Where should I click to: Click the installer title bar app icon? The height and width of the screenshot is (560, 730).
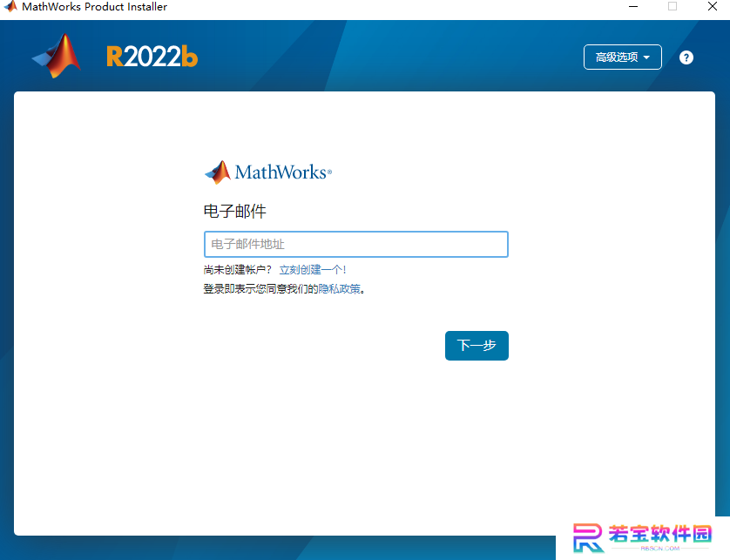point(10,6)
